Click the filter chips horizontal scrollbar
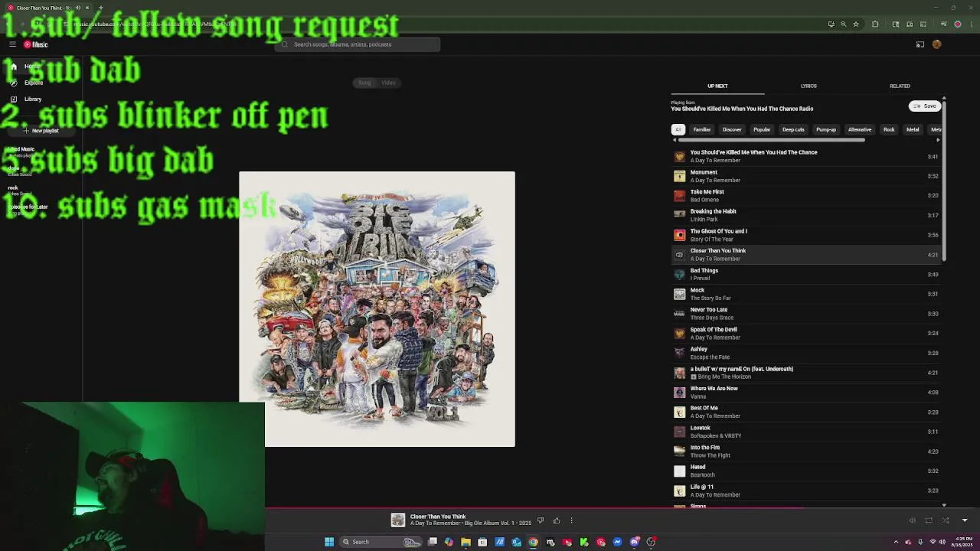The width and height of the screenshot is (980, 551). pos(772,140)
